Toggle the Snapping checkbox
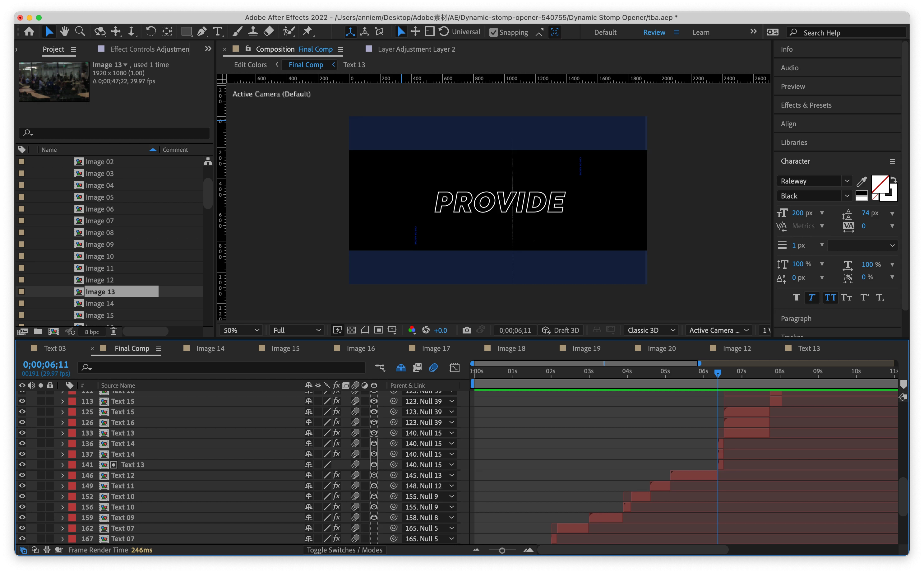This screenshot has height=573, width=924. 493,32
